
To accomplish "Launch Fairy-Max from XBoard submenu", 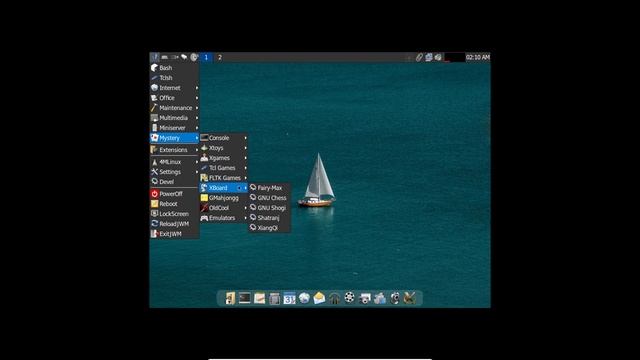I will point(269,188).
